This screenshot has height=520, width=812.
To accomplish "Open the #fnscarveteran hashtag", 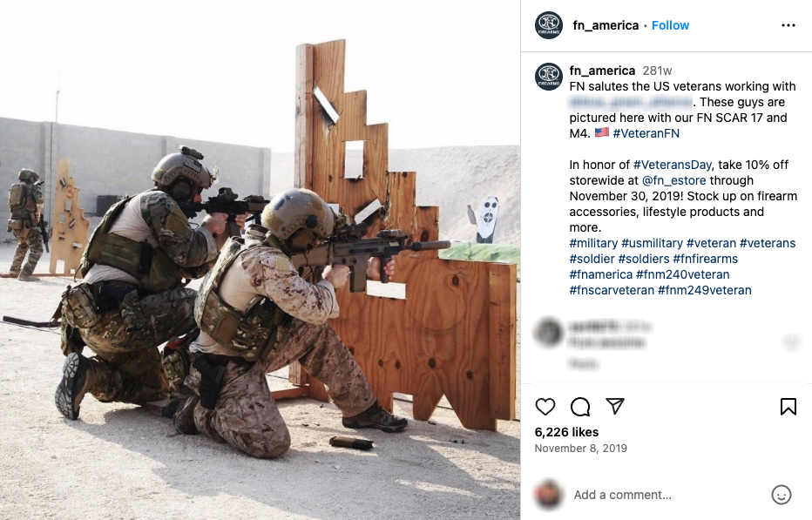I will [x=612, y=290].
